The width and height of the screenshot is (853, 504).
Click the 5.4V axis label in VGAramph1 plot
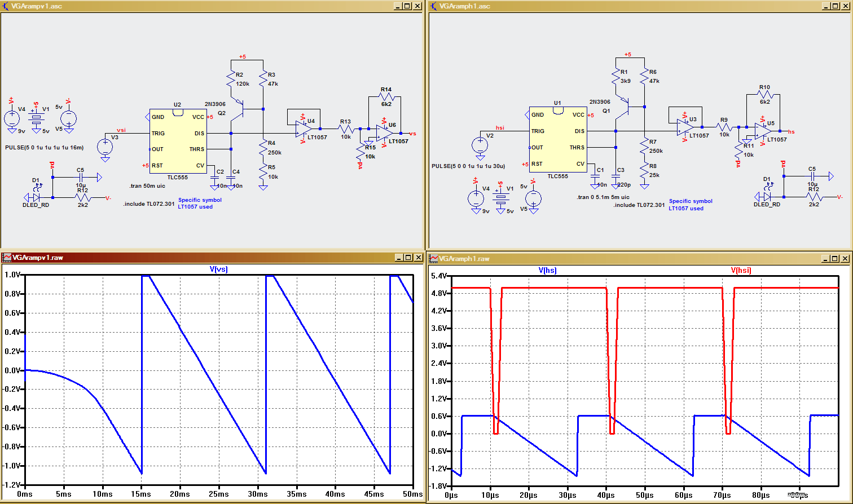[x=438, y=276]
